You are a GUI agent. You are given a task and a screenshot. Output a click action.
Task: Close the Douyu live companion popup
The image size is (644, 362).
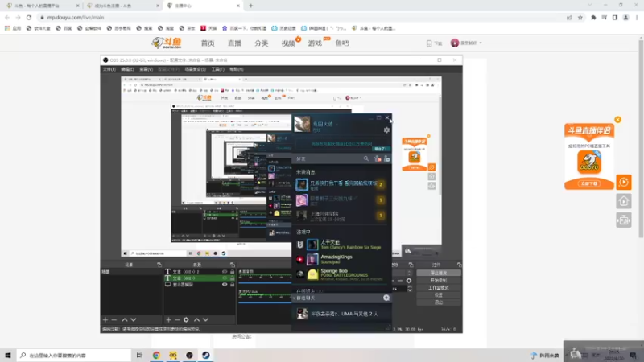[x=617, y=119]
